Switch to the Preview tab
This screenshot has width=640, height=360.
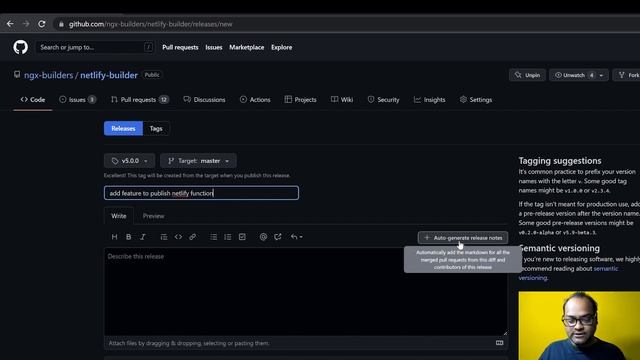click(153, 216)
